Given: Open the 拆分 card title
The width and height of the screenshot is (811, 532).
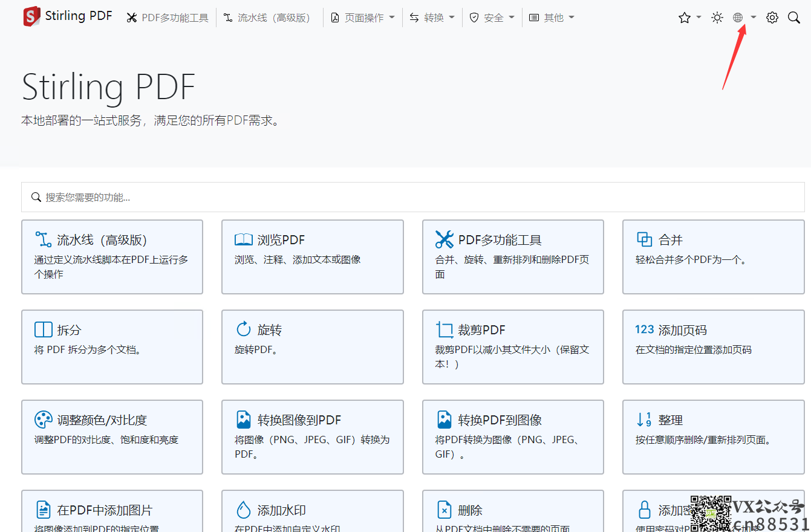Looking at the screenshot, I should (69, 330).
